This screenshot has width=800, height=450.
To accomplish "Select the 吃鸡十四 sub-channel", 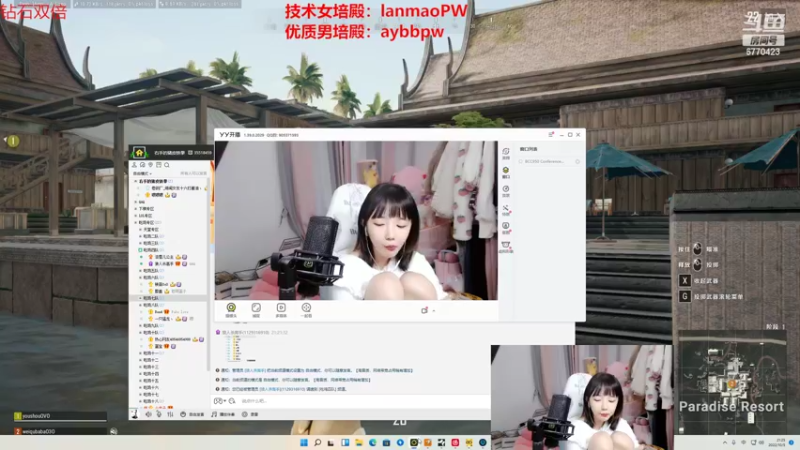I will pos(151,373).
